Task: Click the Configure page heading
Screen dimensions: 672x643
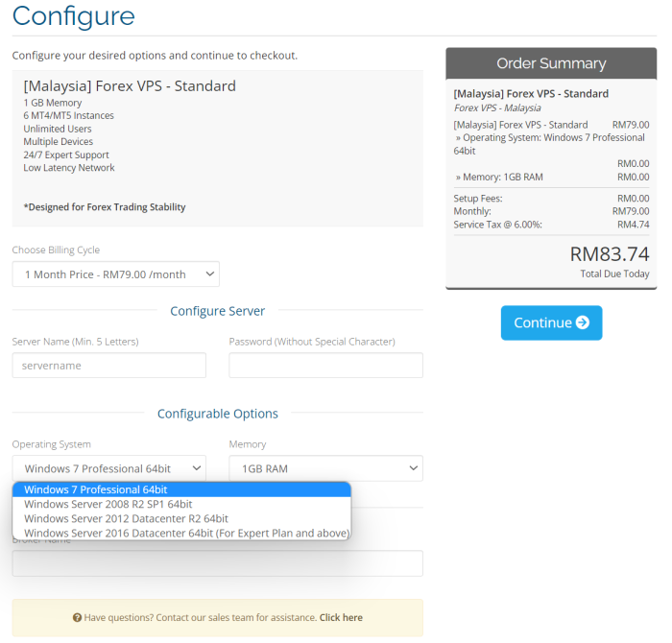Action: tap(74, 16)
